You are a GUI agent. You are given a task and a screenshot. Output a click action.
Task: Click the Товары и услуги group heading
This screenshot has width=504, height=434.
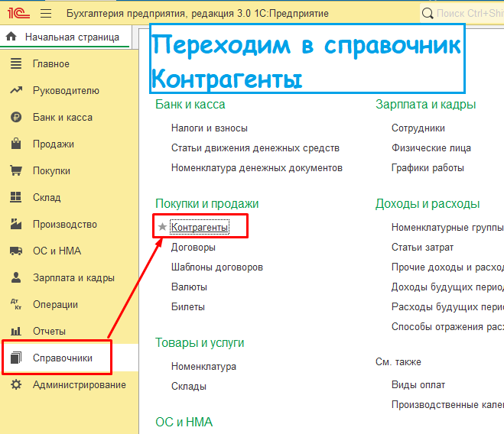click(200, 343)
